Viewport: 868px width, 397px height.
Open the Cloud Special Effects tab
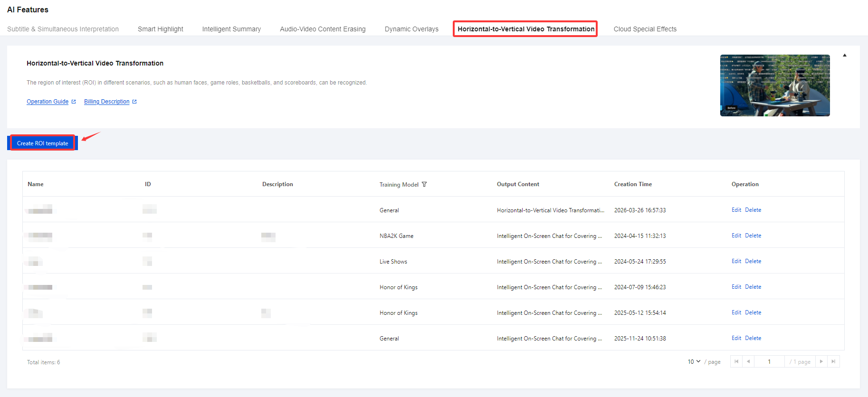pyautogui.click(x=645, y=29)
